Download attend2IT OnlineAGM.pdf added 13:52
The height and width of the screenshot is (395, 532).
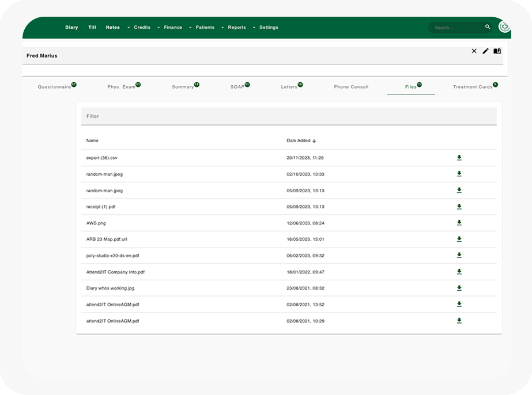459,304
